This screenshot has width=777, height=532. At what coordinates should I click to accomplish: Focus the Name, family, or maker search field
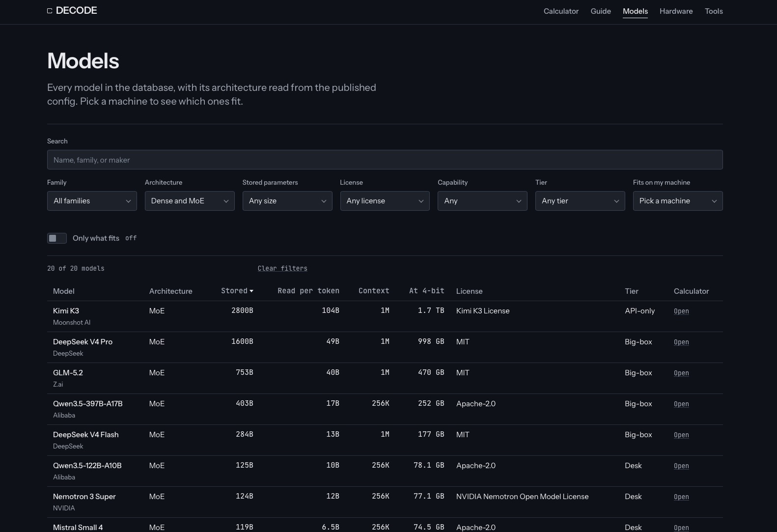click(x=385, y=160)
